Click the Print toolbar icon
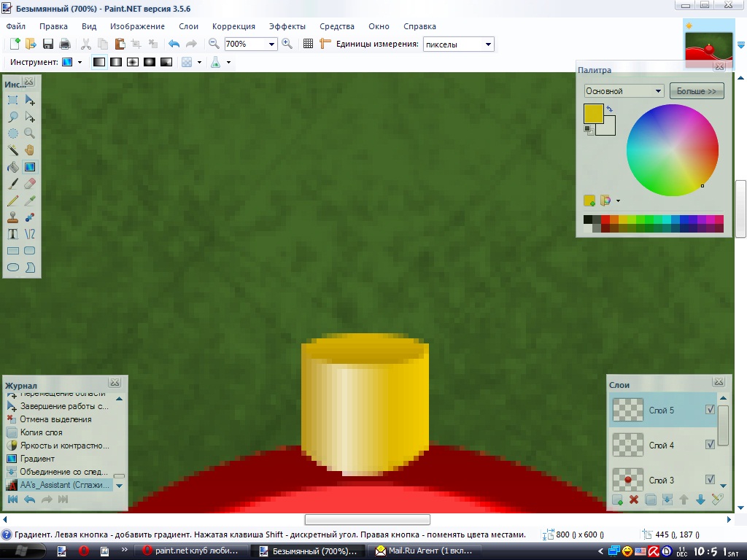 coord(64,44)
